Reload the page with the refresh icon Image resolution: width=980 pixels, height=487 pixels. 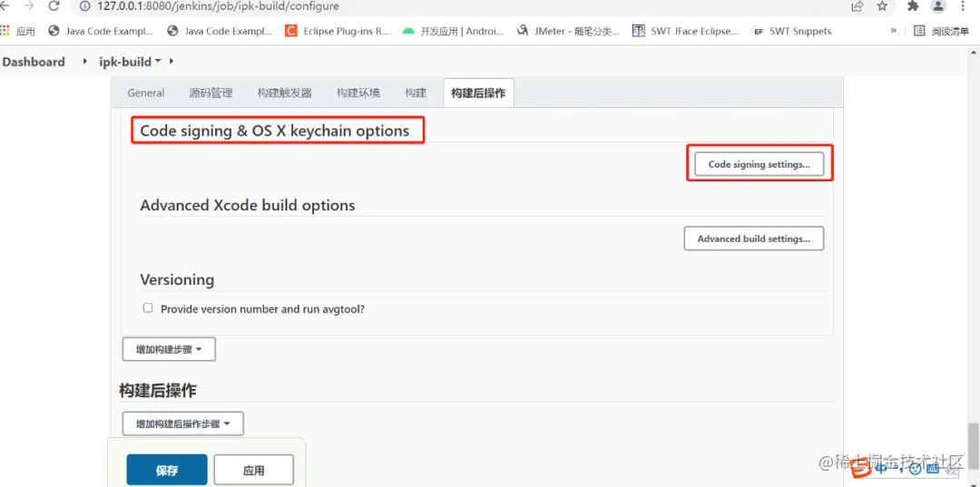(54, 5)
